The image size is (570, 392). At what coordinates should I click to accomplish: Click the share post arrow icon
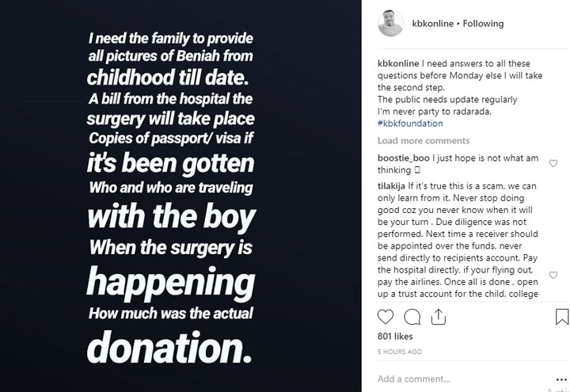[436, 317]
